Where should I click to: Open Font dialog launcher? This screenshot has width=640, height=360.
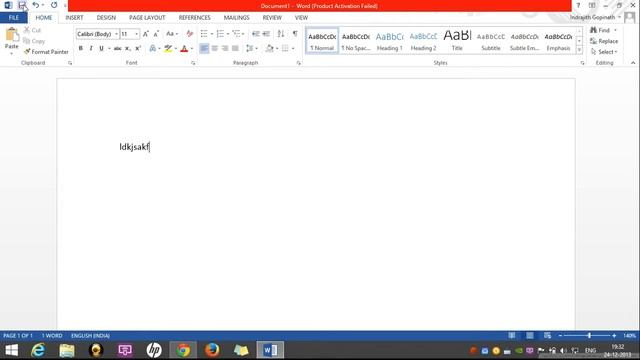193,63
